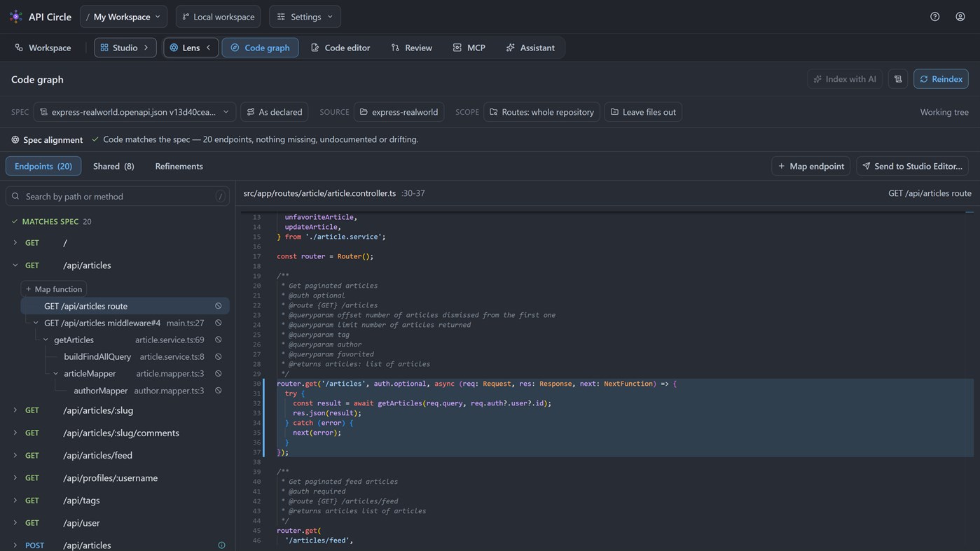Select the GET /api/user endpoint row
980x551 pixels.
click(118, 523)
